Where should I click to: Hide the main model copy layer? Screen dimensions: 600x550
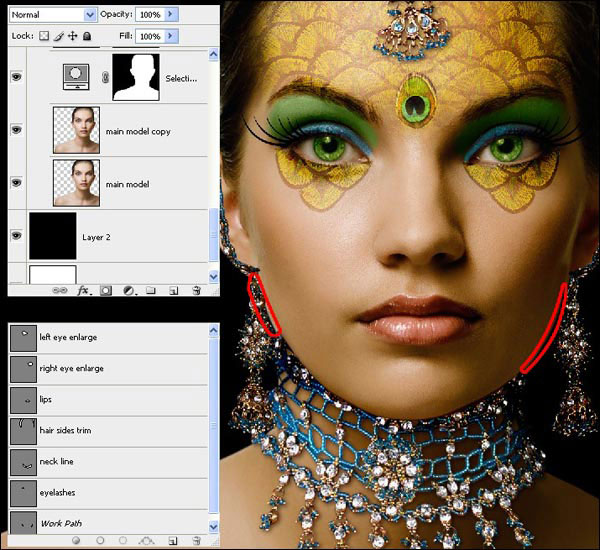(x=16, y=130)
